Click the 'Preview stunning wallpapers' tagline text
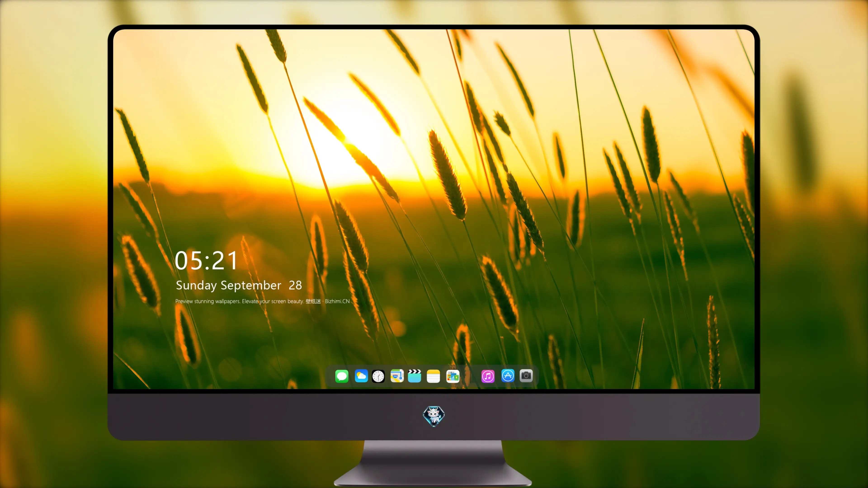Viewport: 868px width, 488px height. (x=262, y=301)
